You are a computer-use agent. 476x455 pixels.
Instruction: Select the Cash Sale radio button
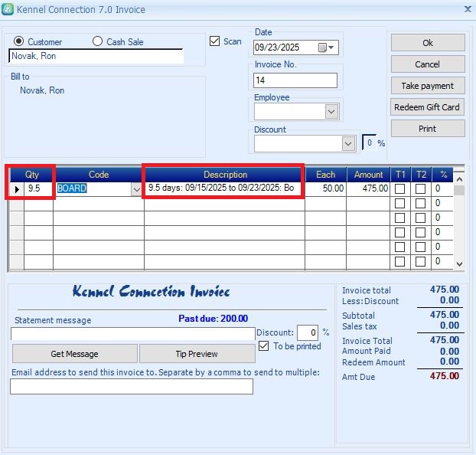[x=97, y=41]
